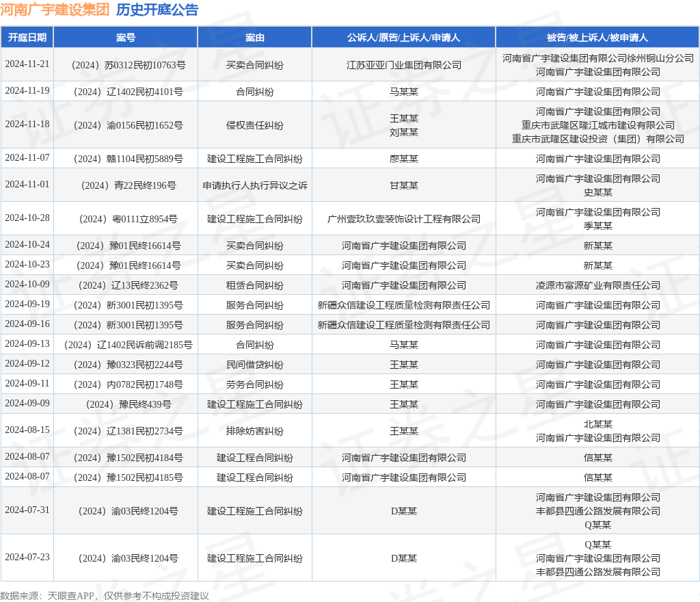Click case number 青22民终196号
Image resolution: width=700 pixels, height=602 pixels.
(129, 185)
